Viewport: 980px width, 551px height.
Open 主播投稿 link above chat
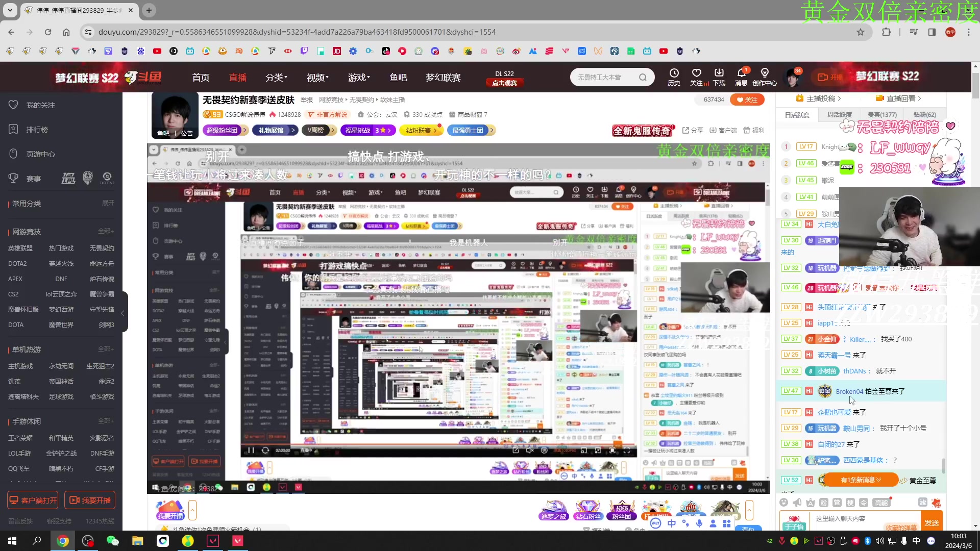pos(818,98)
